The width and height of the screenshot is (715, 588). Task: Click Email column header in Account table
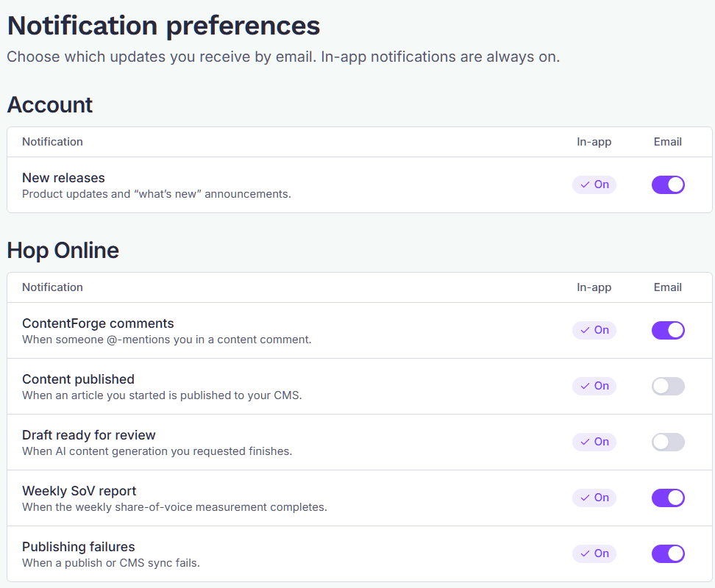coord(668,142)
